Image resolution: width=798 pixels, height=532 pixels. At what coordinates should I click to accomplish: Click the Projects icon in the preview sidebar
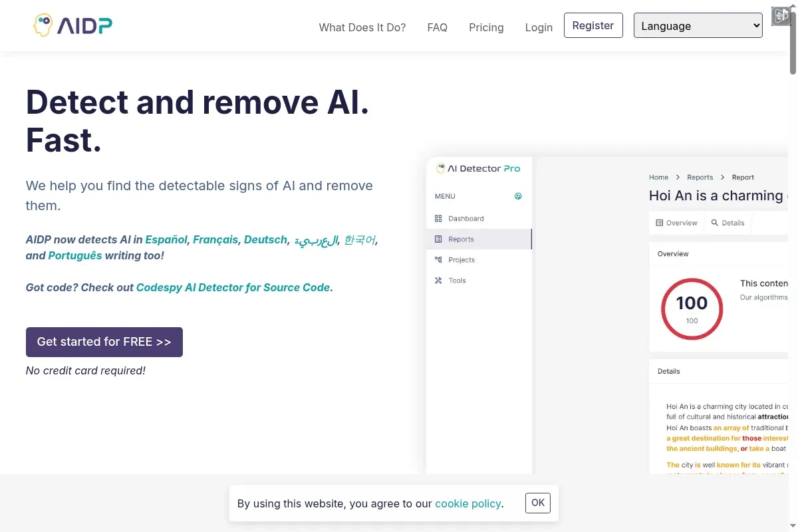coord(438,259)
